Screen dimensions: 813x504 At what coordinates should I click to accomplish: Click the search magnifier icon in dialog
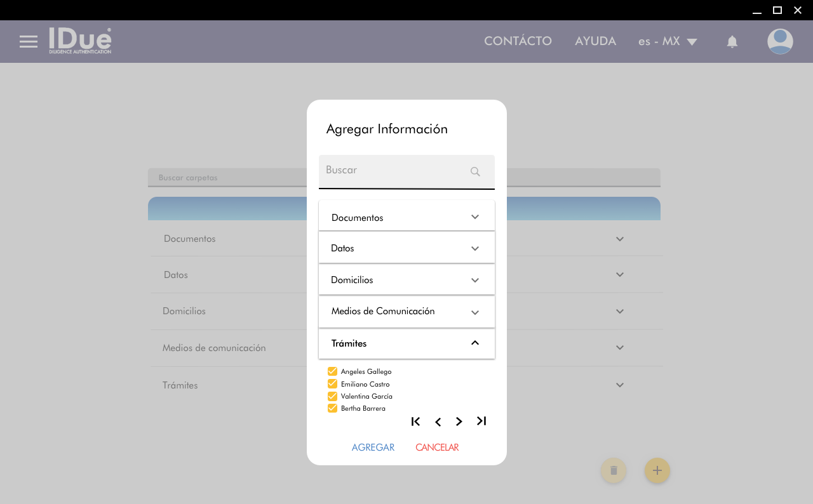[x=475, y=171]
